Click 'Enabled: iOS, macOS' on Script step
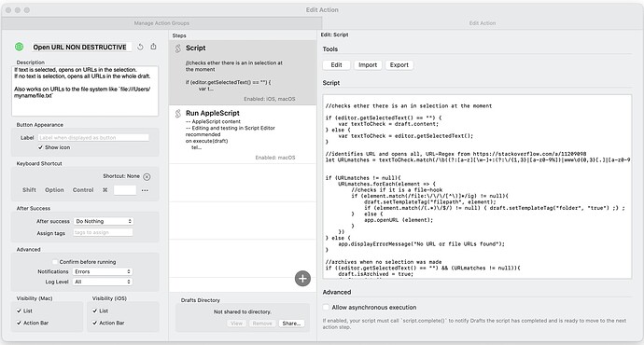 pos(270,99)
